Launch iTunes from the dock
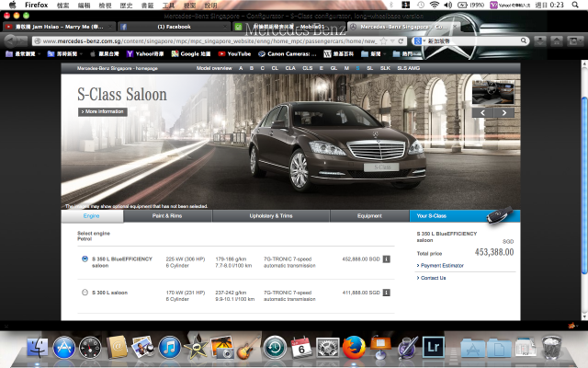 point(169,348)
